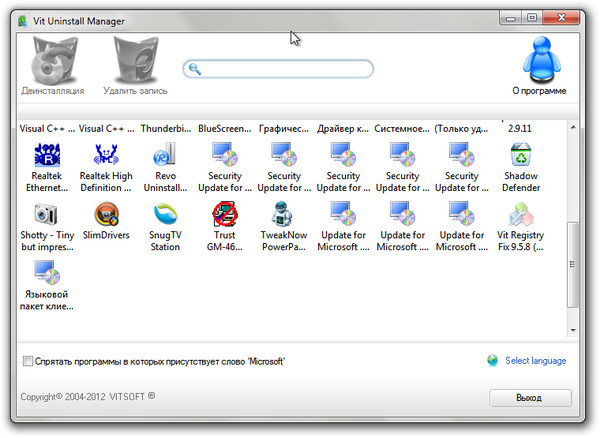Select TweakNow PowerPack icon
Image resolution: width=600 pixels, height=438 pixels.
coord(282,213)
